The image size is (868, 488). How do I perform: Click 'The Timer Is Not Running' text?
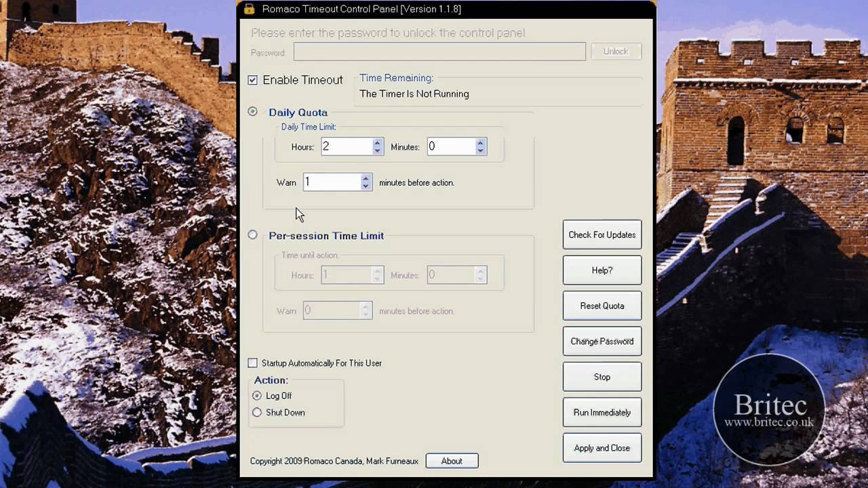point(414,94)
